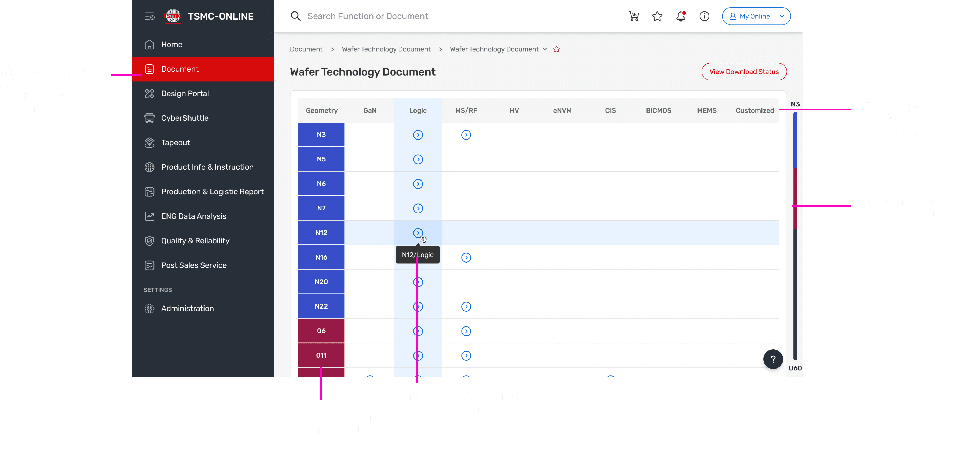Open N3 MS/RF document arrow
Screen dimensions: 980x449
466,135
